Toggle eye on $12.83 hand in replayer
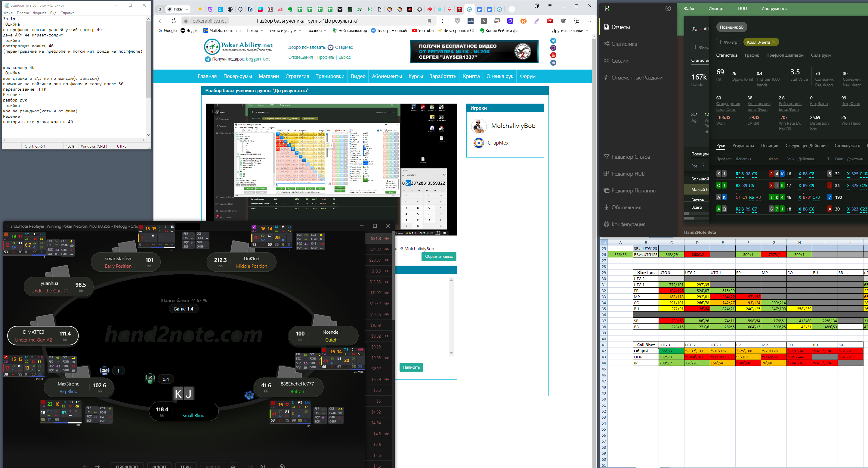The width and height of the screenshot is (868, 468). (x=387, y=282)
